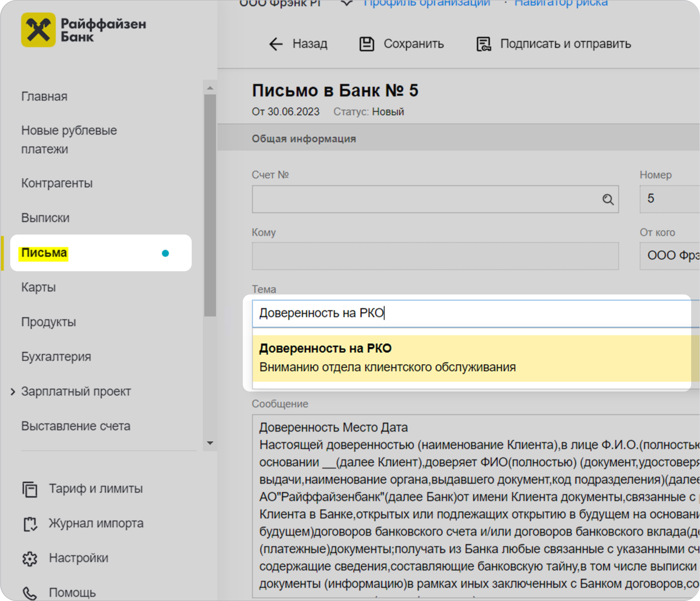Click the Назад button

tap(298, 44)
